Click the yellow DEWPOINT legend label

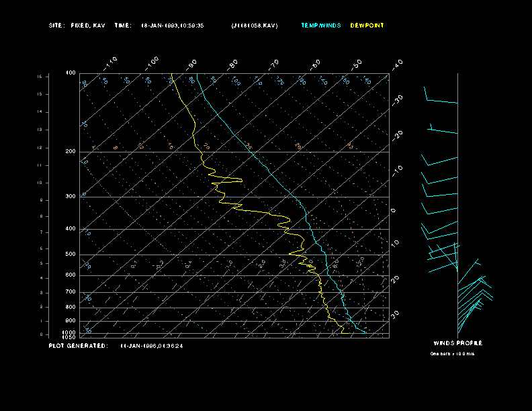(x=367, y=26)
